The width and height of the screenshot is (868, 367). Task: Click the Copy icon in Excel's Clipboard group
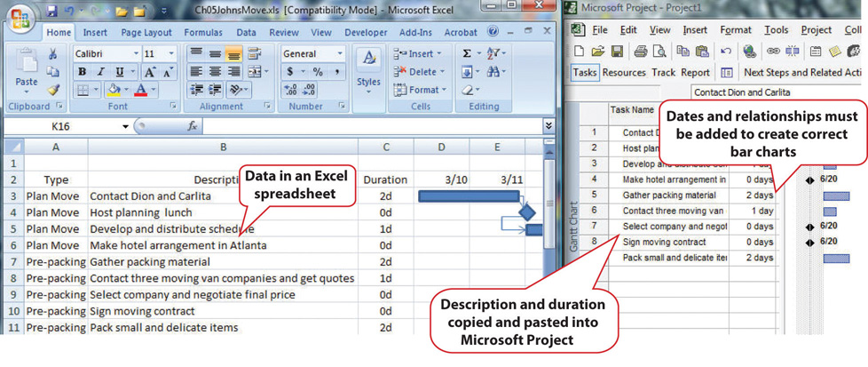pyautogui.click(x=53, y=71)
